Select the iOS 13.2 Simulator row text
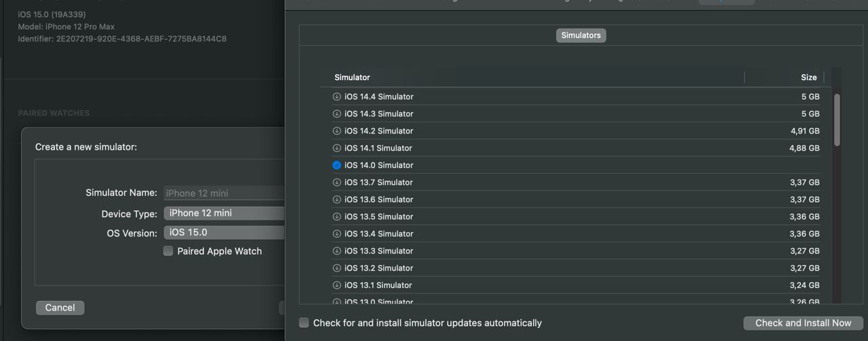 pos(379,268)
